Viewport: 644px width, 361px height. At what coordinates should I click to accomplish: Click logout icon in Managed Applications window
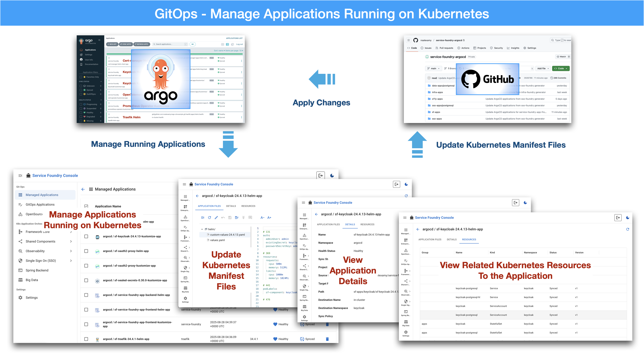(x=320, y=176)
